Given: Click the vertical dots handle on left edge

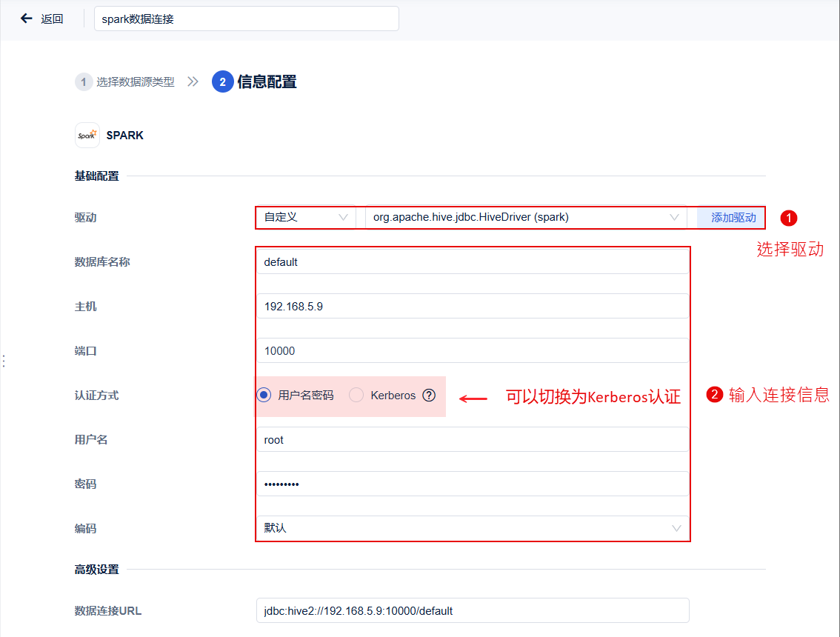Looking at the screenshot, I should (x=4, y=361).
